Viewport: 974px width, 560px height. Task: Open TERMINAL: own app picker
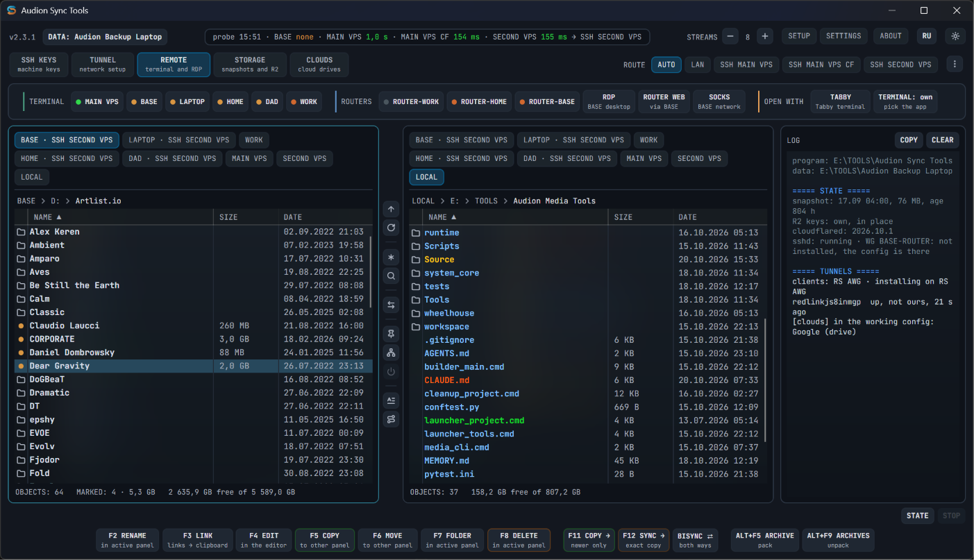[905, 101]
